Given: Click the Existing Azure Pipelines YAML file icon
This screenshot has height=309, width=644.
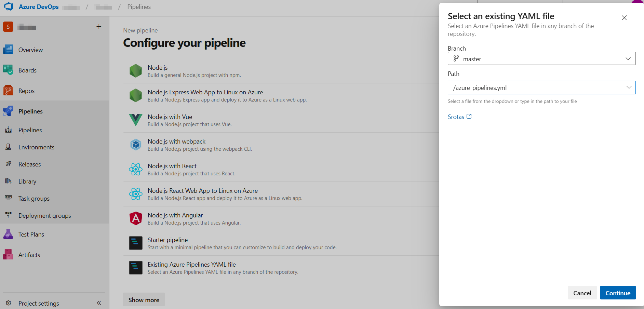Looking at the screenshot, I should (136, 268).
